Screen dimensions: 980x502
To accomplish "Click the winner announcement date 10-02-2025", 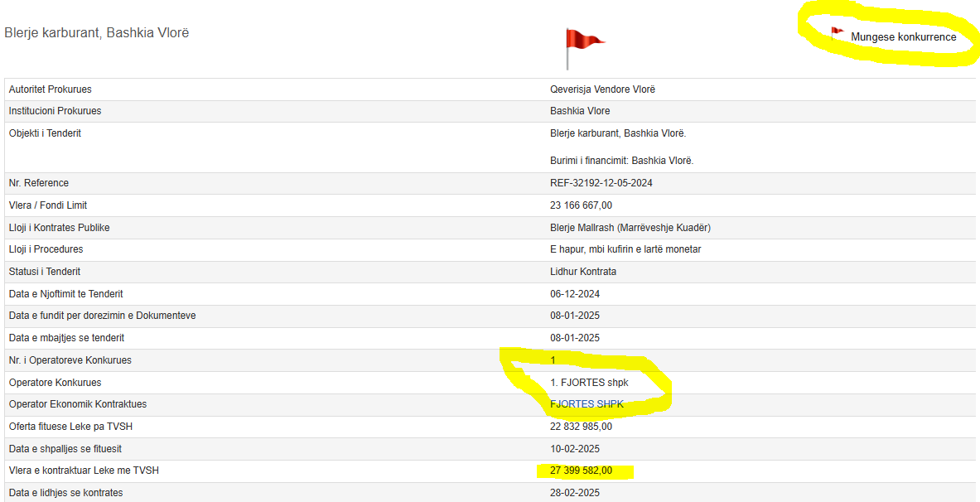I will click(575, 449).
